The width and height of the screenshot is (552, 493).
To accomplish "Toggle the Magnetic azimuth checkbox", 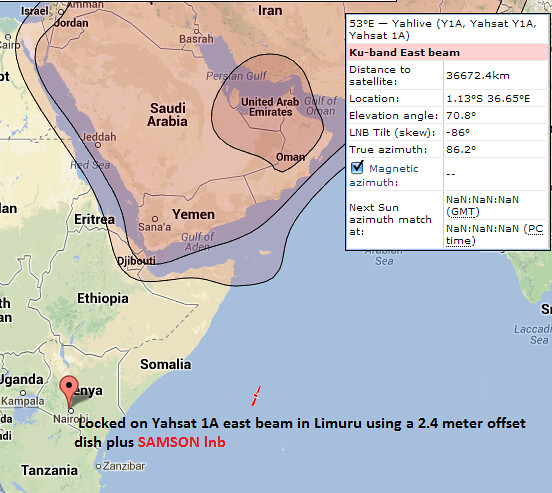I will click(357, 168).
